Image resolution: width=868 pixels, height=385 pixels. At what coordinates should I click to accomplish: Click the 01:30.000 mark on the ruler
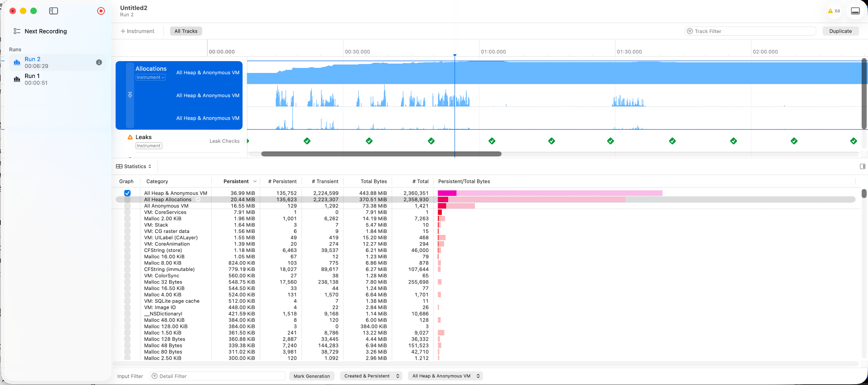[x=629, y=52]
